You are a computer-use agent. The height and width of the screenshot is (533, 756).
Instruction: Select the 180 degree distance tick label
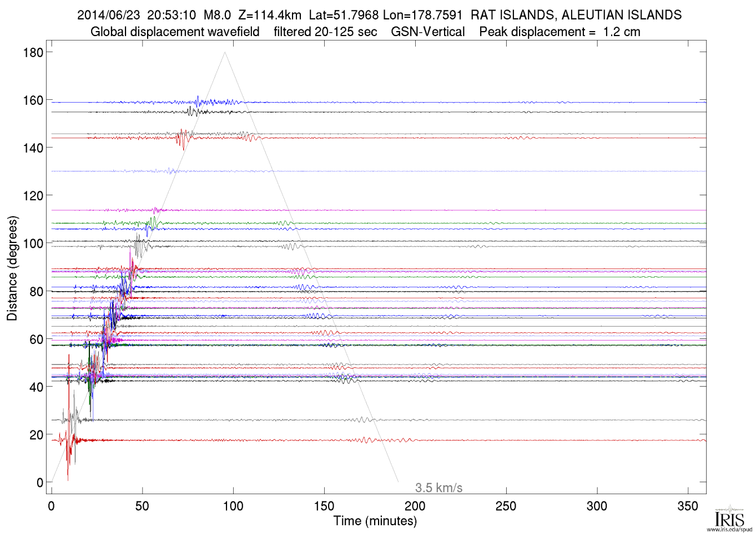coord(33,53)
